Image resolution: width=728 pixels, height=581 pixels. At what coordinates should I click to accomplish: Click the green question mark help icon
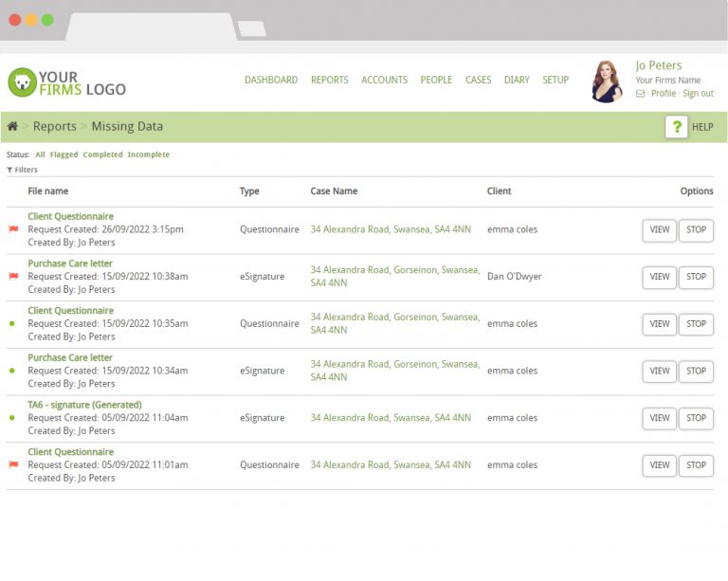pyautogui.click(x=676, y=127)
